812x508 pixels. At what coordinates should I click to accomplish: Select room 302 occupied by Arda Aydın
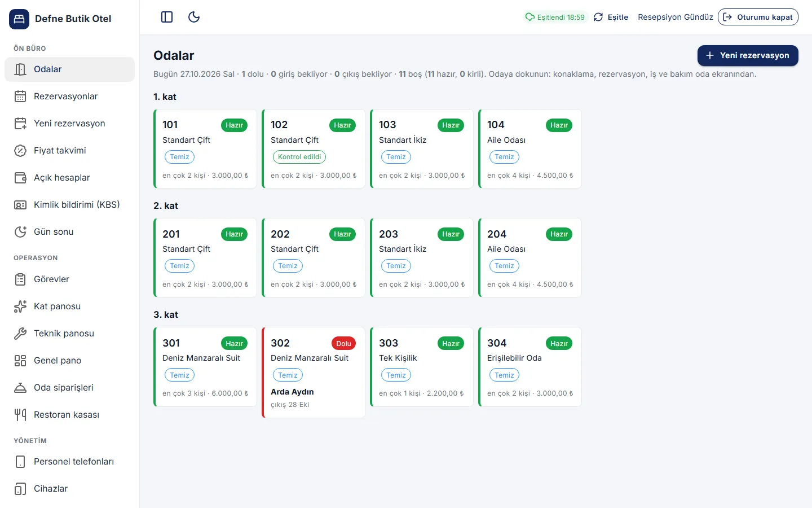coord(314,373)
